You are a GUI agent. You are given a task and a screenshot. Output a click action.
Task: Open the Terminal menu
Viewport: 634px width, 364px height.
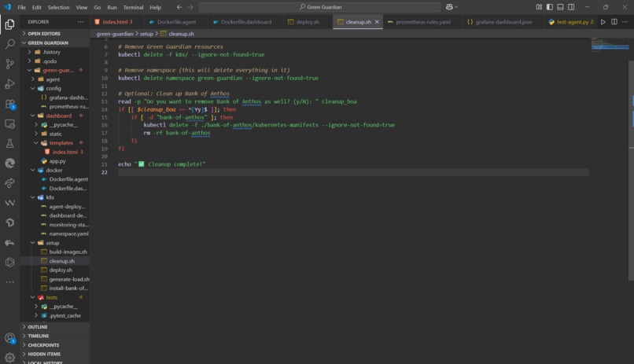tap(133, 7)
